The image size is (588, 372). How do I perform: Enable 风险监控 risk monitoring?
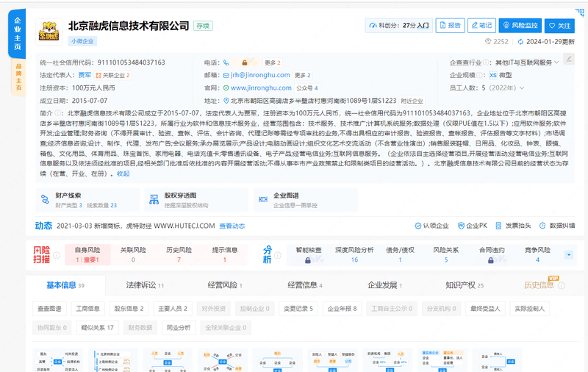click(520, 26)
